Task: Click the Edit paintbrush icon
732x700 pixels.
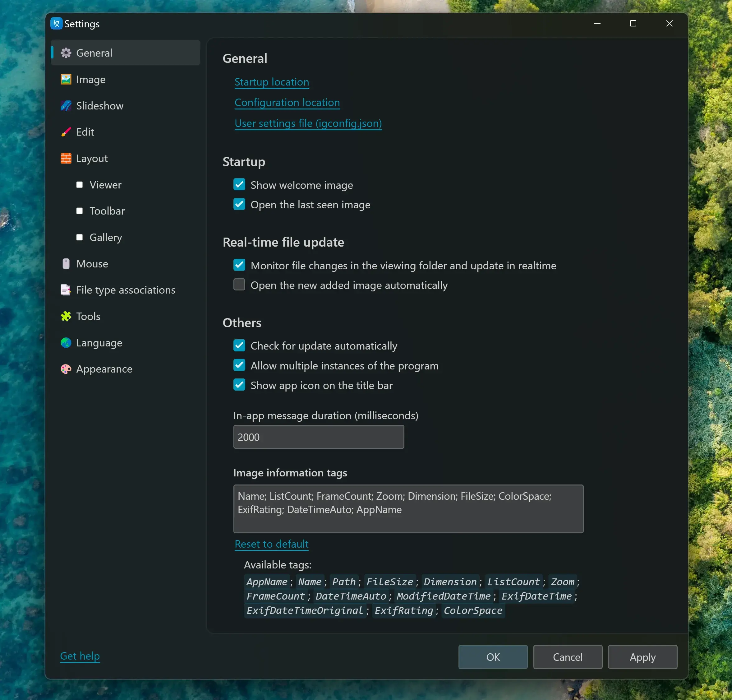Action: click(66, 132)
